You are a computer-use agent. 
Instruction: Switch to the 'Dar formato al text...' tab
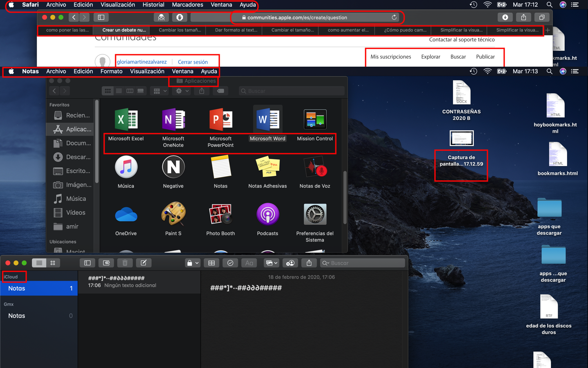234,30
